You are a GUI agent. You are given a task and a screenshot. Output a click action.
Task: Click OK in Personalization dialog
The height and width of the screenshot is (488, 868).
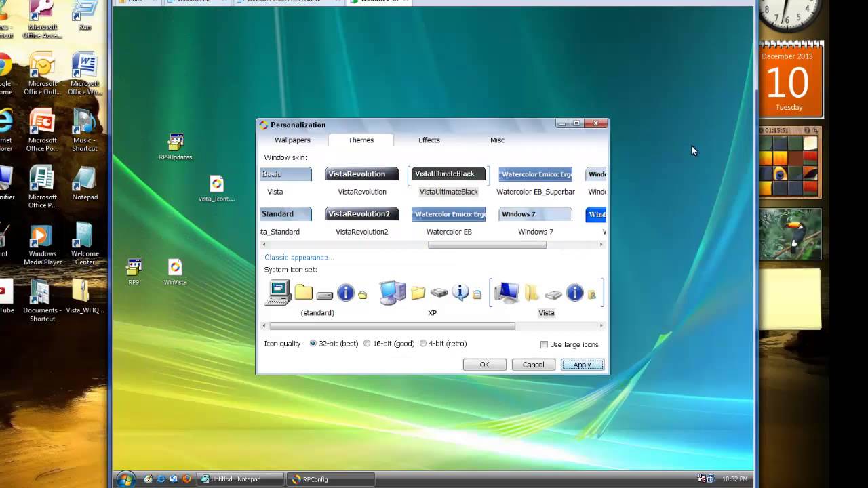[484, 365]
